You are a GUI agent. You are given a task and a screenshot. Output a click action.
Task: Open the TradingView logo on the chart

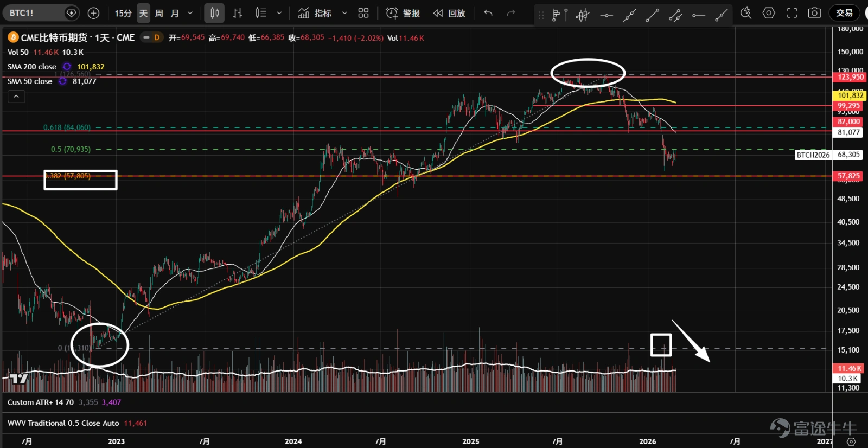(19, 379)
